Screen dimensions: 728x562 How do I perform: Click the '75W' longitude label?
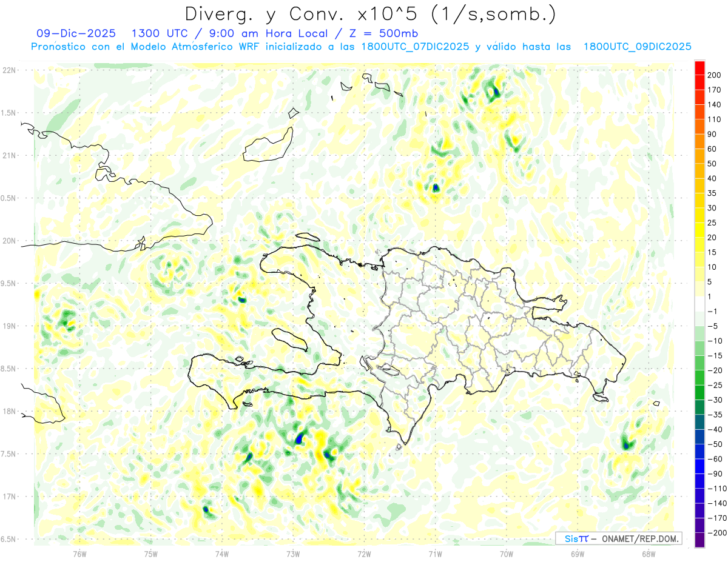click(151, 554)
